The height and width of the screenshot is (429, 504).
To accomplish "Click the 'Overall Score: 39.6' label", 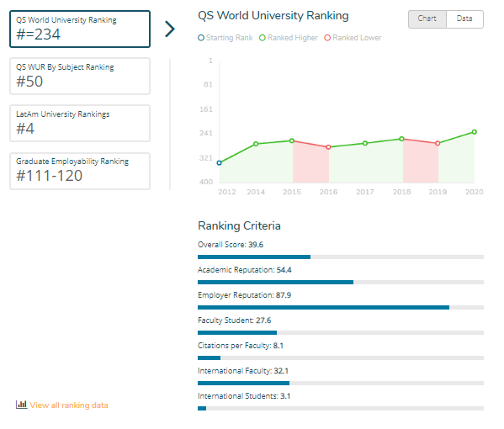I will [x=231, y=245].
